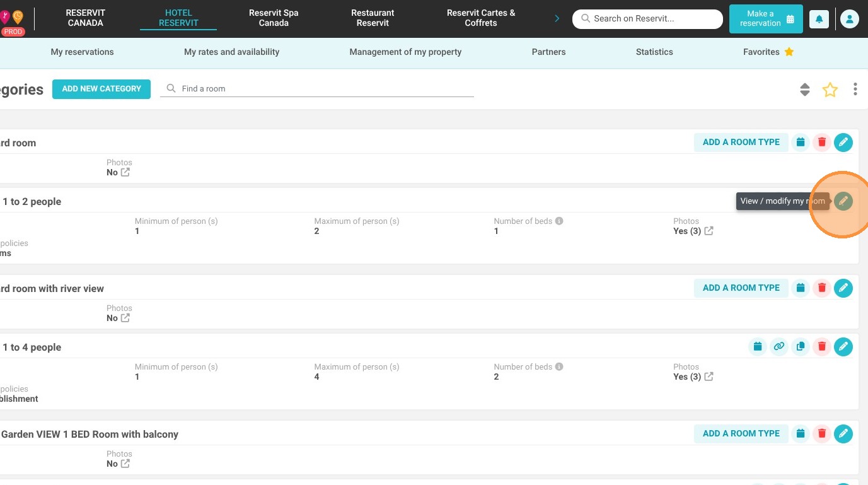Screen dimensions: 868x485
Task: Click the yellow favorite star outline icon
Action: (830, 90)
